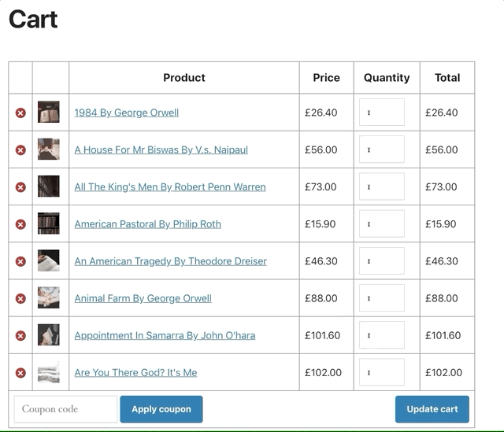Image resolution: width=504 pixels, height=432 pixels.
Task: Click quantity input for Appointment In Samarra
Action: tap(382, 335)
